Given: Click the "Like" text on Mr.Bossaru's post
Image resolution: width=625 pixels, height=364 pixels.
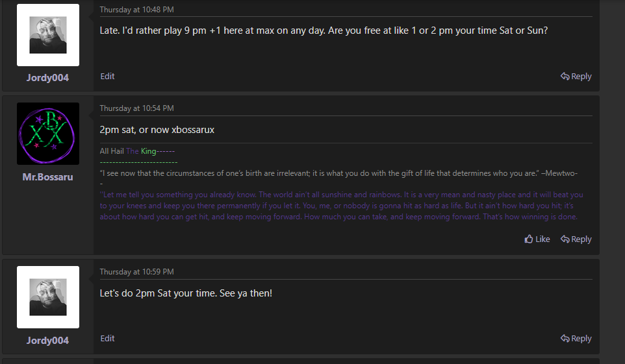Looking at the screenshot, I should [x=542, y=239].
